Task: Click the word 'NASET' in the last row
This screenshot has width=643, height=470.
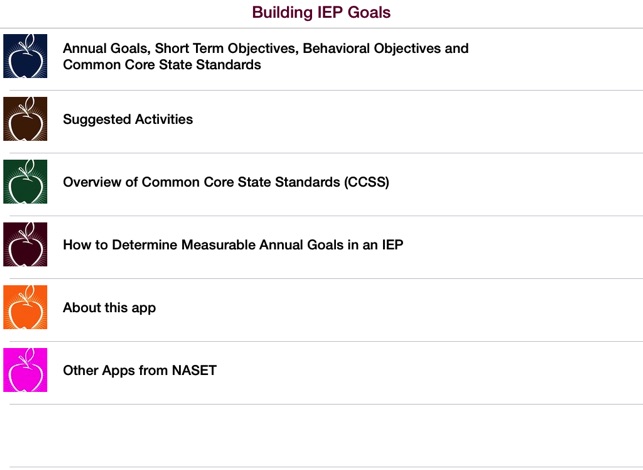Action: pyautogui.click(x=194, y=370)
